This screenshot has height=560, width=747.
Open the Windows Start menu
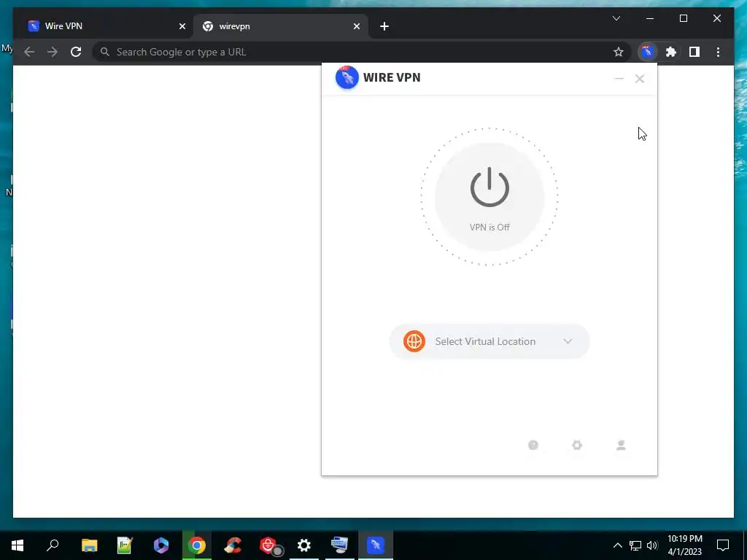pos(18,545)
